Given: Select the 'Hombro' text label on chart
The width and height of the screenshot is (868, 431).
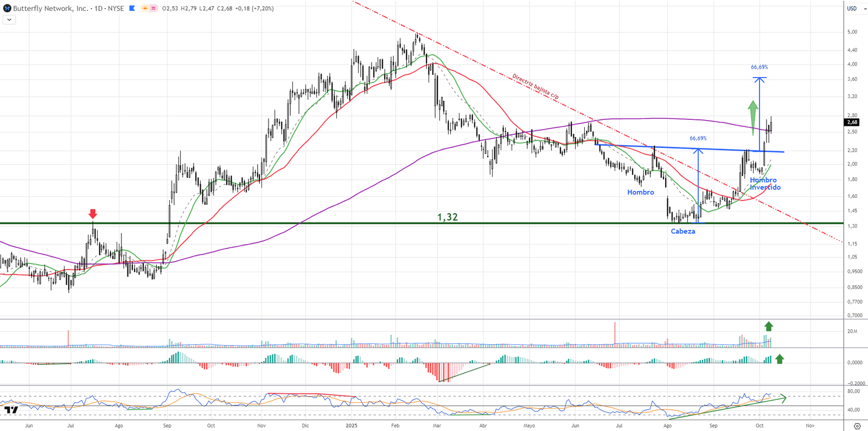Looking at the screenshot, I should (640, 192).
